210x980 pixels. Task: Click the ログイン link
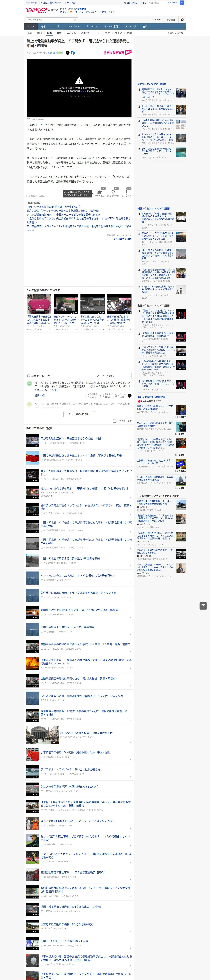point(64,12)
